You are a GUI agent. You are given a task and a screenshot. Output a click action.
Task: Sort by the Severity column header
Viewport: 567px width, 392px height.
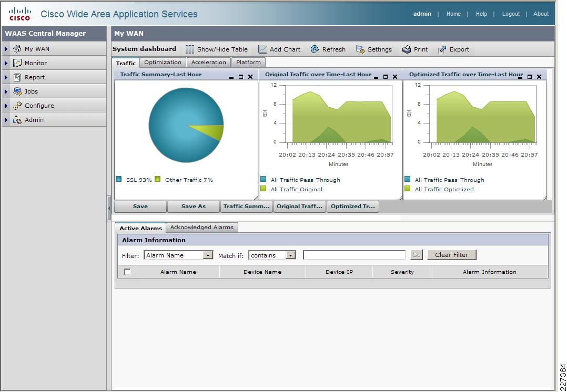point(402,272)
